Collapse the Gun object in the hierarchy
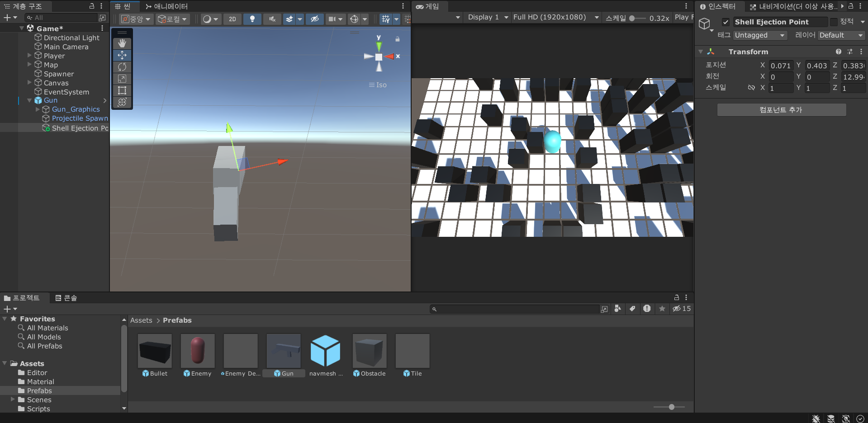This screenshot has width=868, height=423. pyautogui.click(x=29, y=100)
